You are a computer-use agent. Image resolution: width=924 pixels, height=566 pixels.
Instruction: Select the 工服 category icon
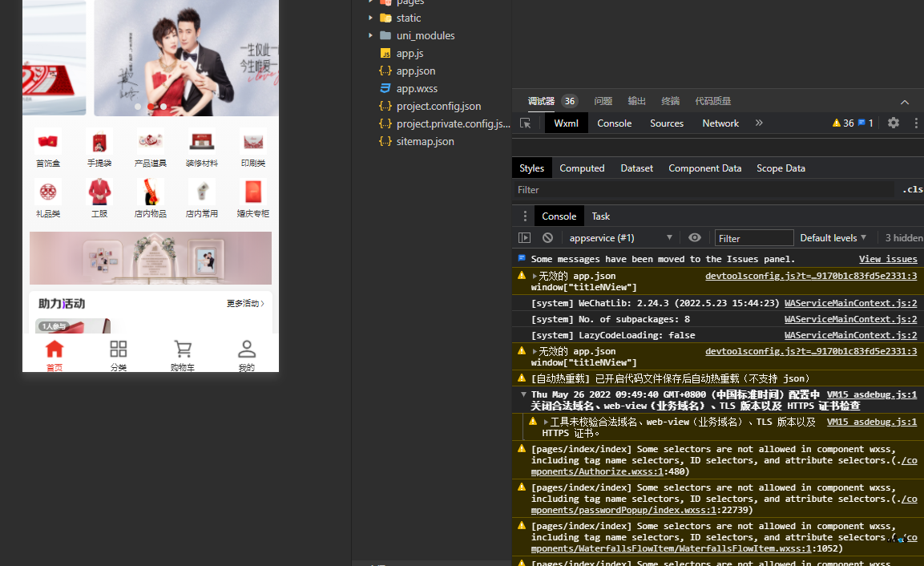[x=99, y=192]
